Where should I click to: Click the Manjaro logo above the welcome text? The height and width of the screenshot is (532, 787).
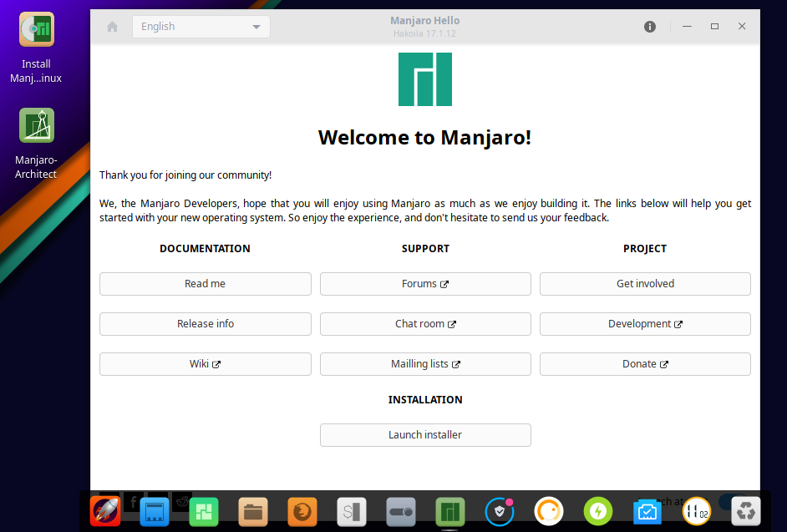pyautogui.click(x=425, y=79)
